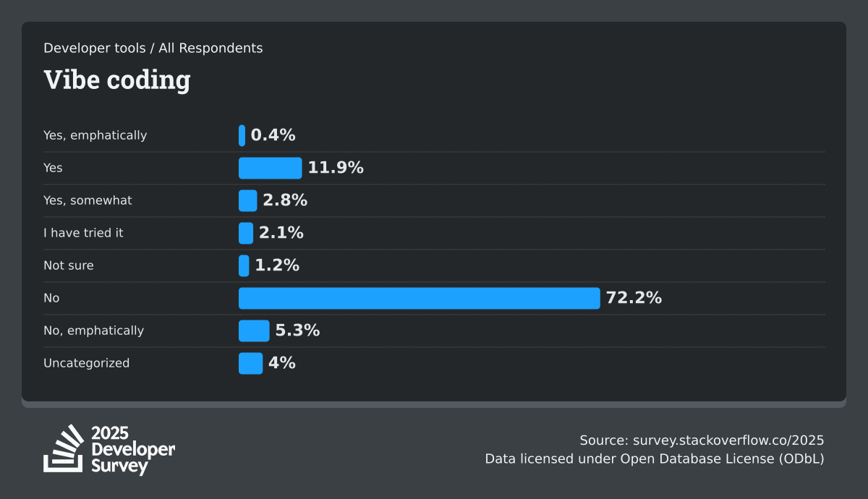This screenshot has width=868, height=499.
Task: Select the "No, emphatically" bar
Action: 254,330
